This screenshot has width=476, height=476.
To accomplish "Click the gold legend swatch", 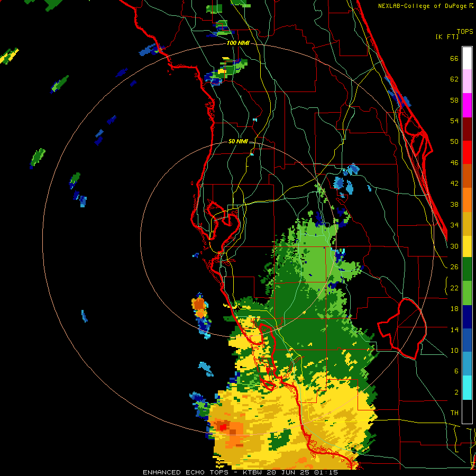I will [x=467, y=223].
